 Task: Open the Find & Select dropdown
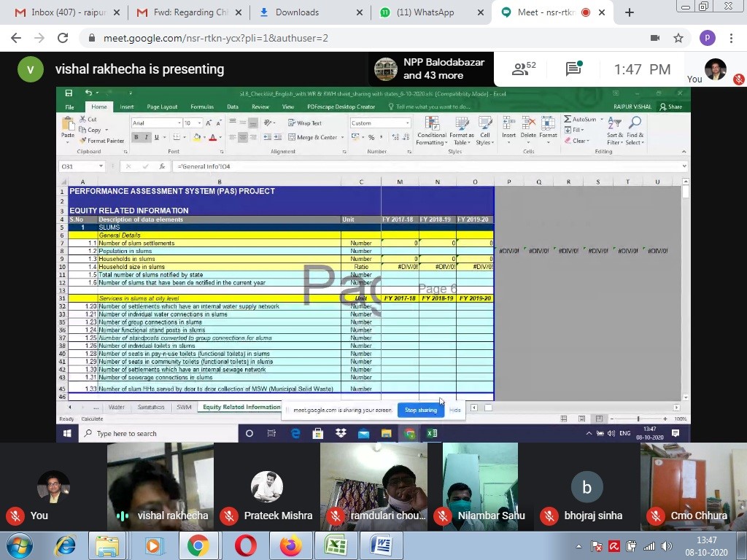click(635, 131)
